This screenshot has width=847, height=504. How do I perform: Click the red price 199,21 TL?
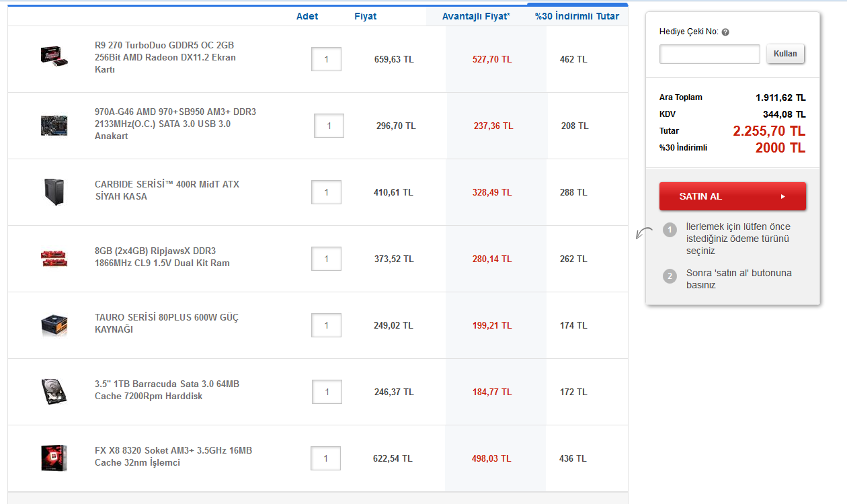[x=492, y=325]
